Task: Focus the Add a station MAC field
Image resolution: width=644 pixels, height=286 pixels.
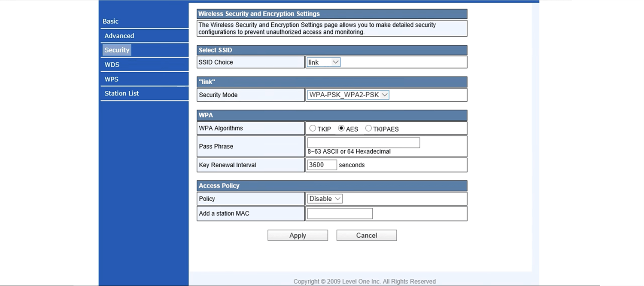Action: (x=340, y=214)
